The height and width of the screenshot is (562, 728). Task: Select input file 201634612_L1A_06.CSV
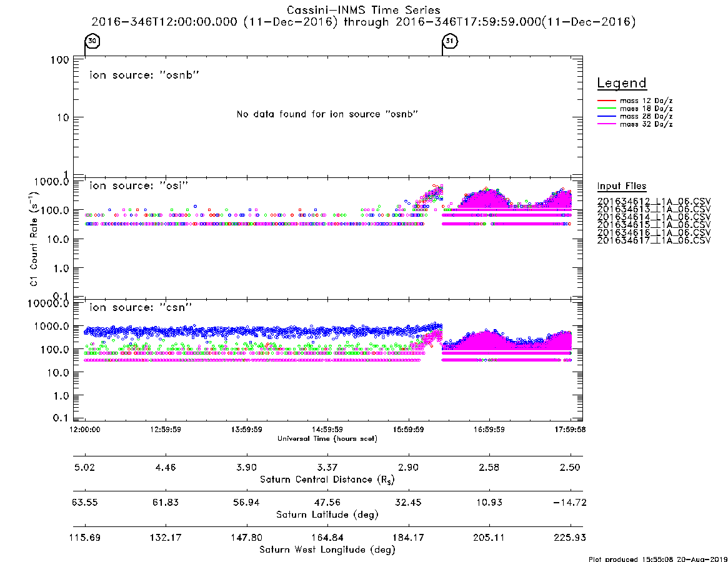point(654,202)
